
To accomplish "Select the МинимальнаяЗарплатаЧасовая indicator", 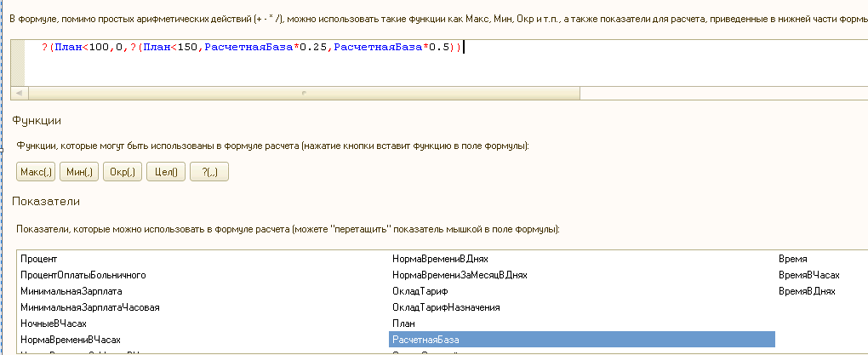I will tap(89, 306).
